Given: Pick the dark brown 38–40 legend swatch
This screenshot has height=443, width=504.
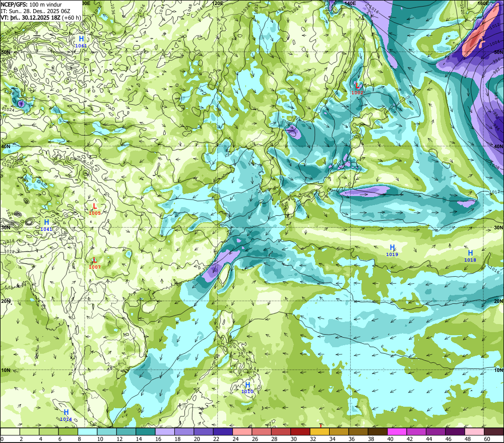Looking at the screenshot, I should pyautogui.click(x=377, y=431).
